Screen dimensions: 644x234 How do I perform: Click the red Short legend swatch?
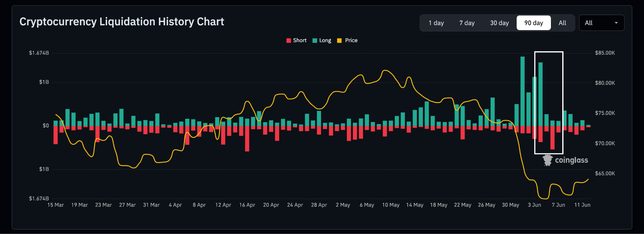click(289, 41)
